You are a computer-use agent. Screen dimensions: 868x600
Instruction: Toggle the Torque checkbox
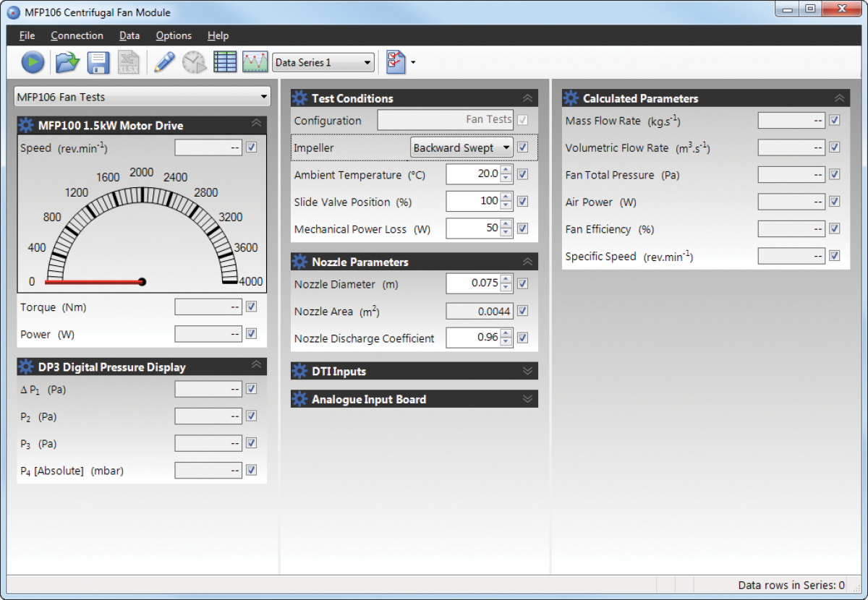pos(251,307)
